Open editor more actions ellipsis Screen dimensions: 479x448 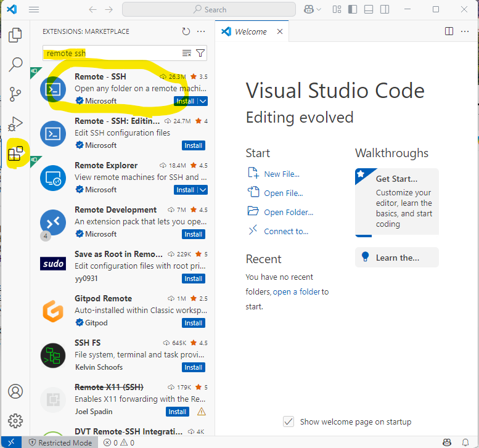(x=465, y=31)
